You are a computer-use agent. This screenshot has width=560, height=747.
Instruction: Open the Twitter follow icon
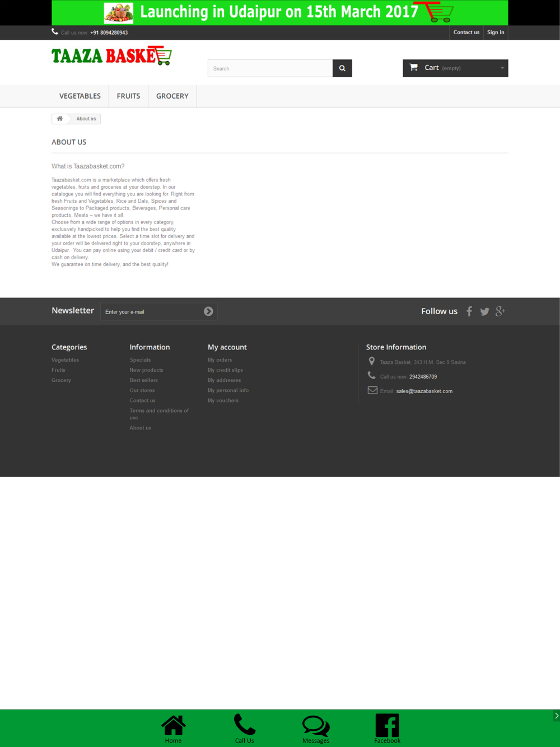click(484, 311)
